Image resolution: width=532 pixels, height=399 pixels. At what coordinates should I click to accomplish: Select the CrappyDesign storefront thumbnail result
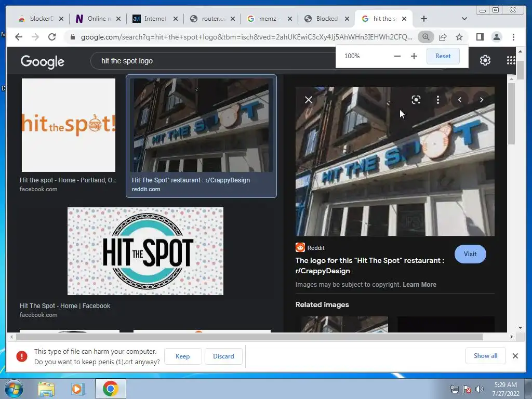tap(201, 125)
